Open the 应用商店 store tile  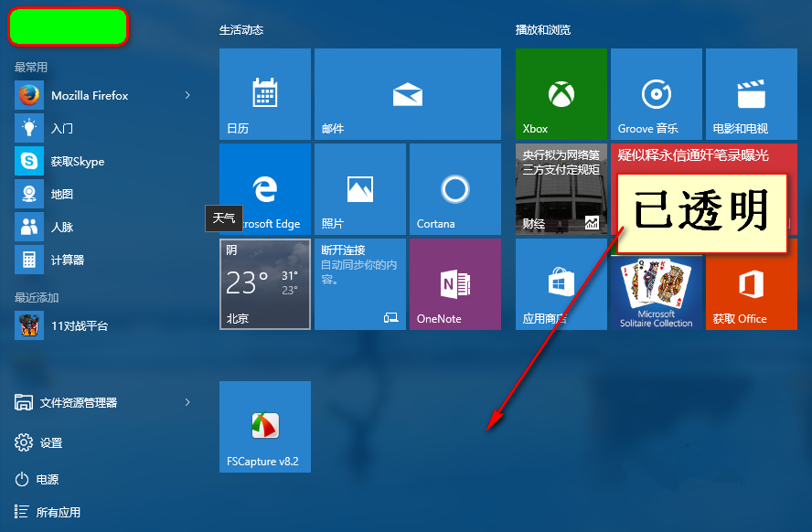(x=561, y=284)
